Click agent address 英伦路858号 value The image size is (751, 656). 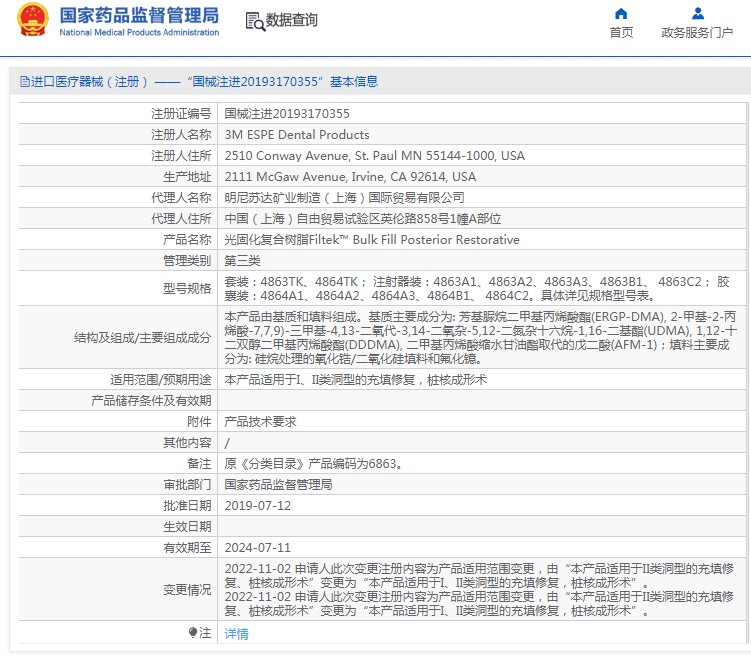363,219
